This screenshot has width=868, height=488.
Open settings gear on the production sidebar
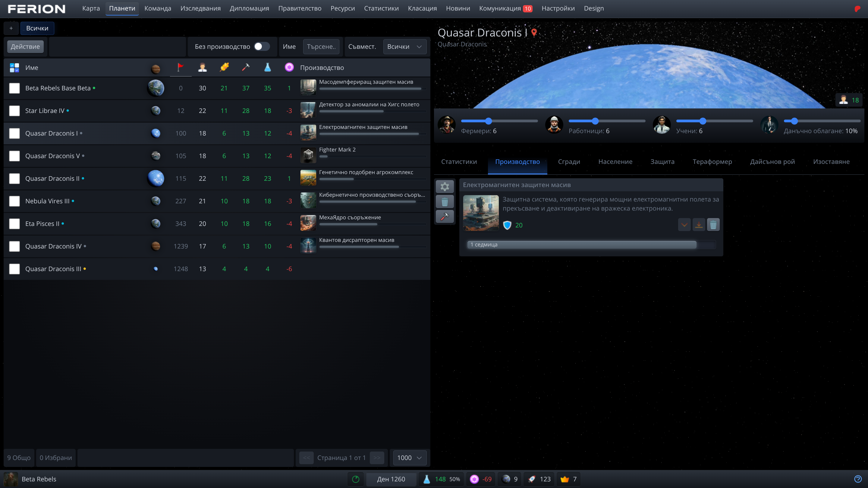pos(445,186)
